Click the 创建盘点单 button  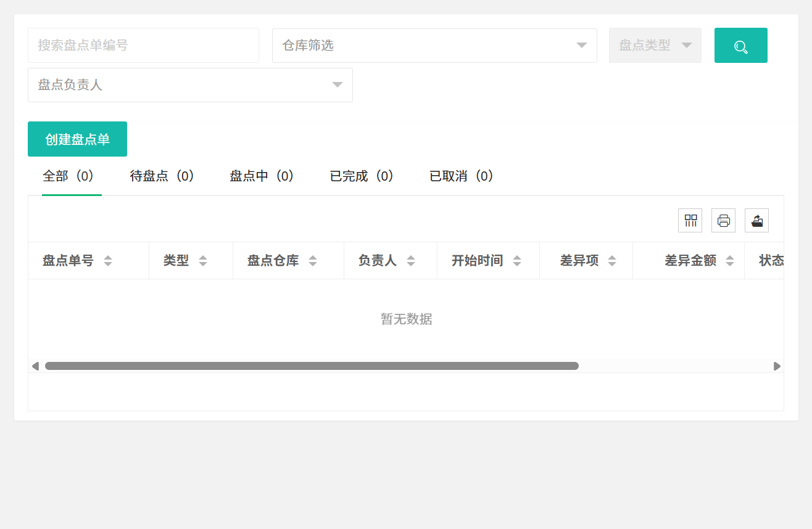77,139
